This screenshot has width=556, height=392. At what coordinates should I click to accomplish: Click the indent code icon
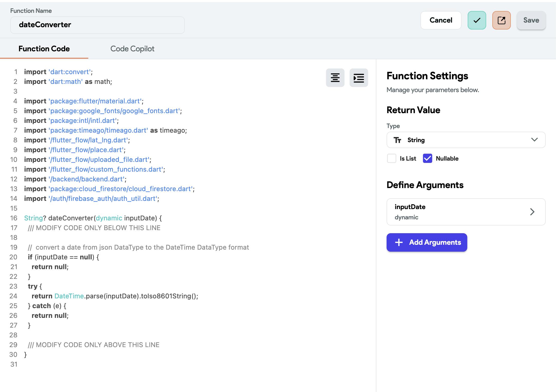click(x=359, y=78)
